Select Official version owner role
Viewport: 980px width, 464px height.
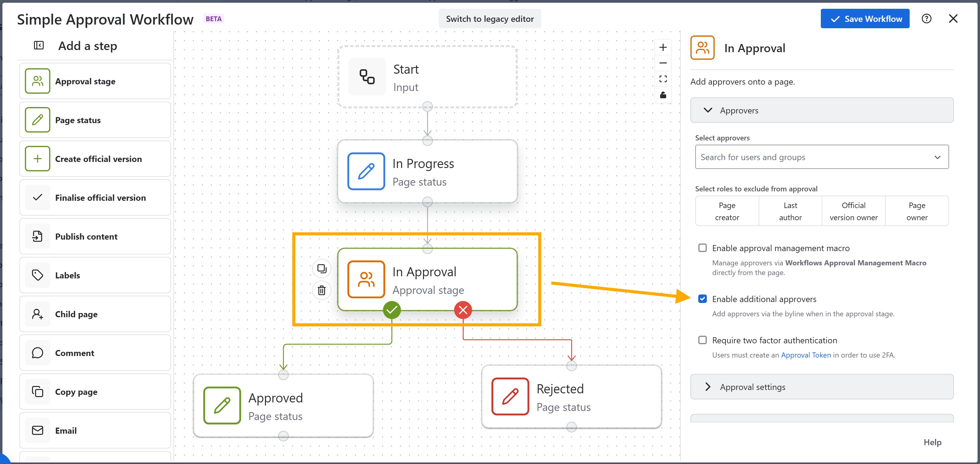tap(853, 211)
